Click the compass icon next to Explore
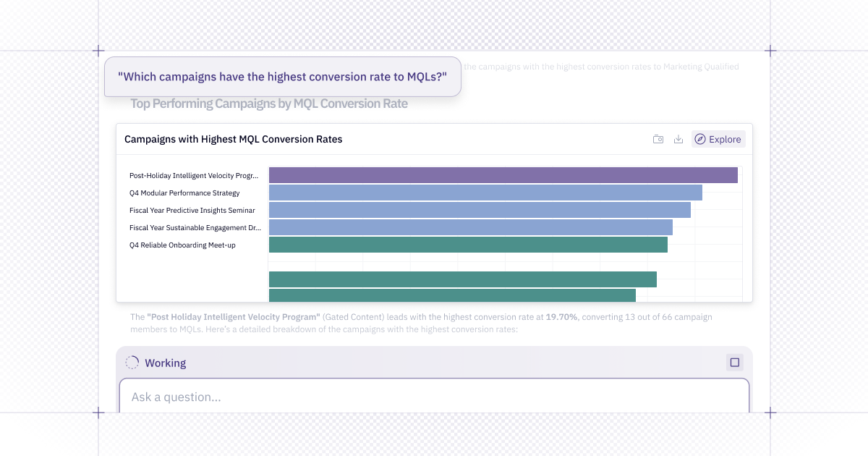868x456 pixels. (699, 139)
